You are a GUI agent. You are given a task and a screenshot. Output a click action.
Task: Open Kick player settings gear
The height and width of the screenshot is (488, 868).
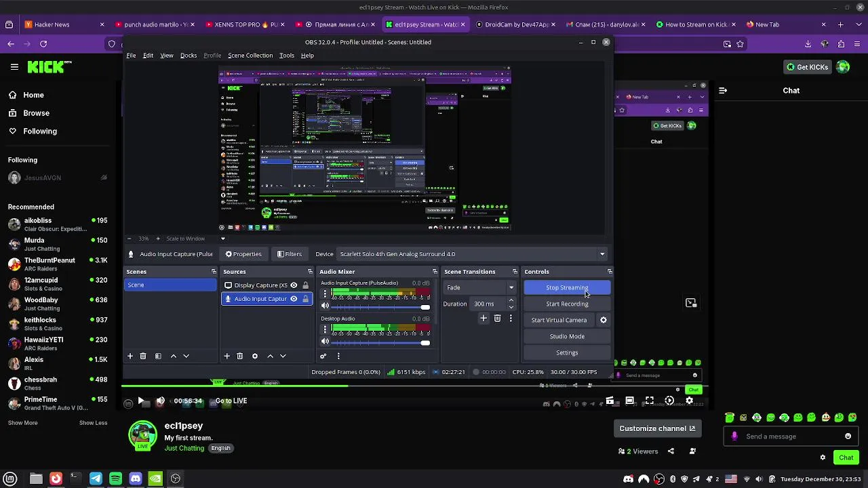pyautogui.click(x=690, y=401)
